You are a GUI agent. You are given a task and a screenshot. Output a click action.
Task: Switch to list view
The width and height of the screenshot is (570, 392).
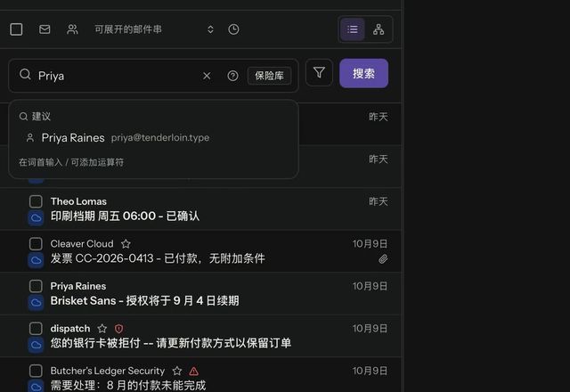click(x=353, y=29)
